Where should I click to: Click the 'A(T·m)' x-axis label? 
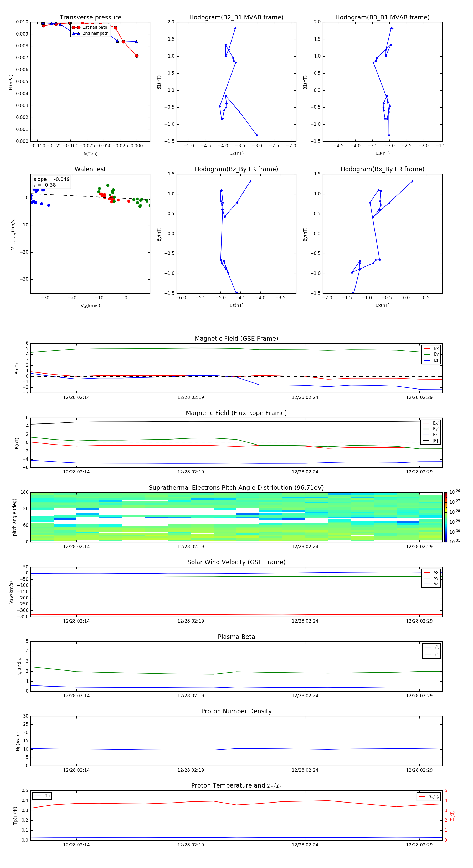click(x=90, y=154)
